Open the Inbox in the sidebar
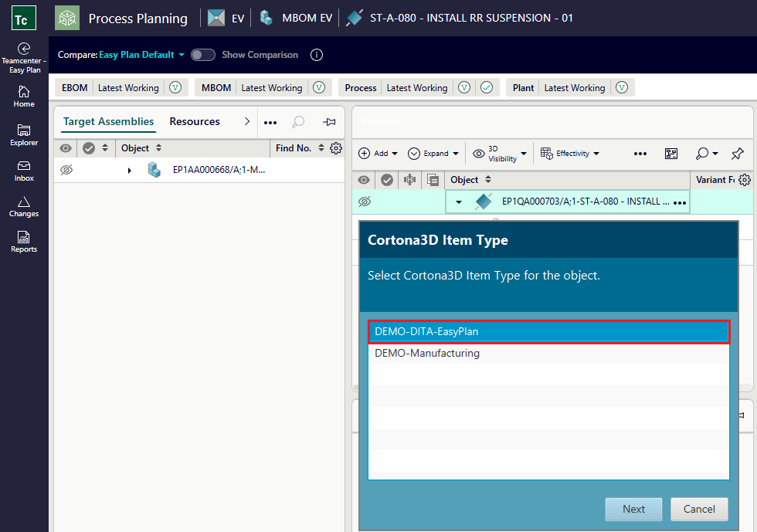This screenshot has height=532, width=757. coord(24,171)
